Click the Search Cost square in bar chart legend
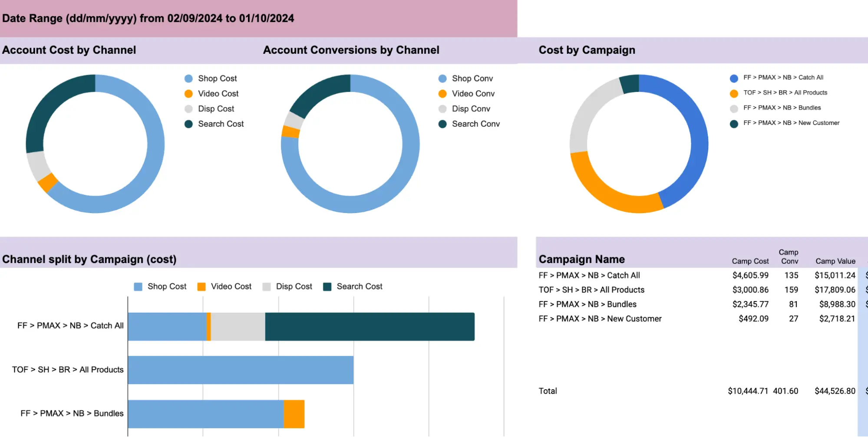Viewport: 868px width, 437px height. (x=327, y=287)
